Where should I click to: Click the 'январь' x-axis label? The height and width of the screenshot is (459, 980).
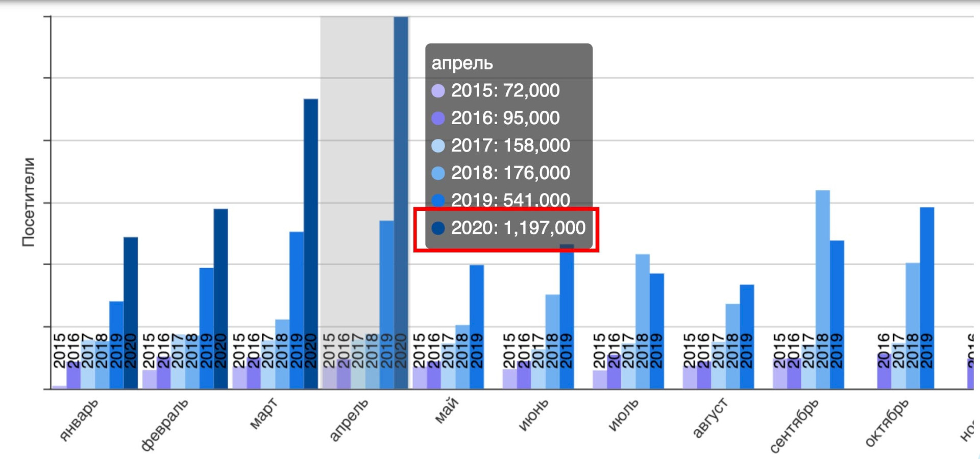tap(78, 420)
